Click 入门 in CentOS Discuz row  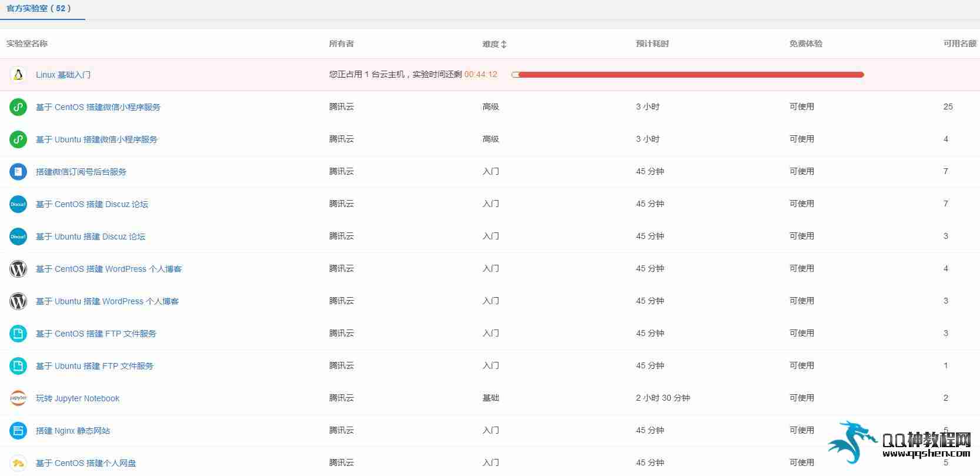(x=491, y=204)
